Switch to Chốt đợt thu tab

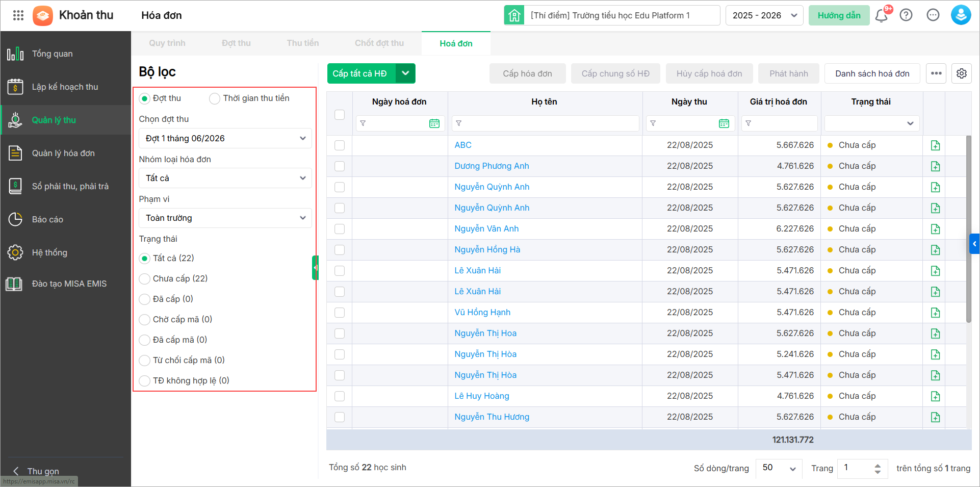click(x=379, y=43)
